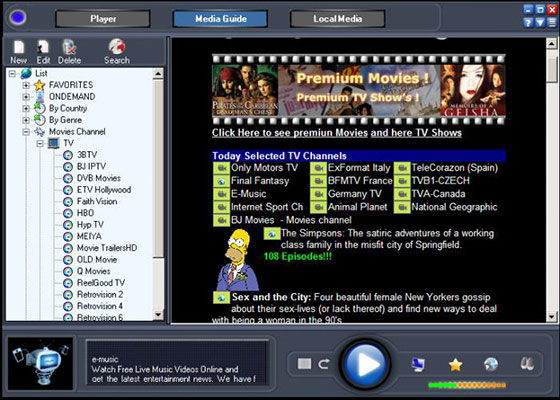The width and height of the screenshot is (560, 400).
Task: Click the Stop square button
Action: 304,364
